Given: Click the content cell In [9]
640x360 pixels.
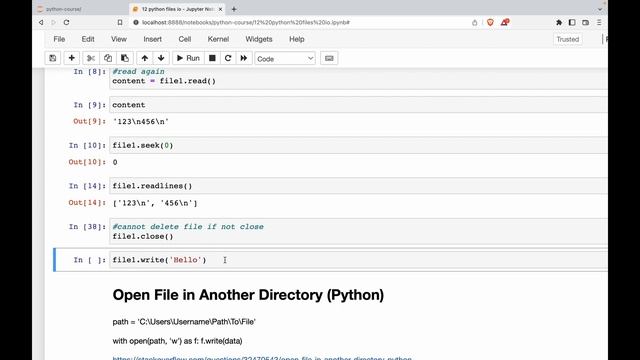Looking at the screenshot, I should point(358,105).
